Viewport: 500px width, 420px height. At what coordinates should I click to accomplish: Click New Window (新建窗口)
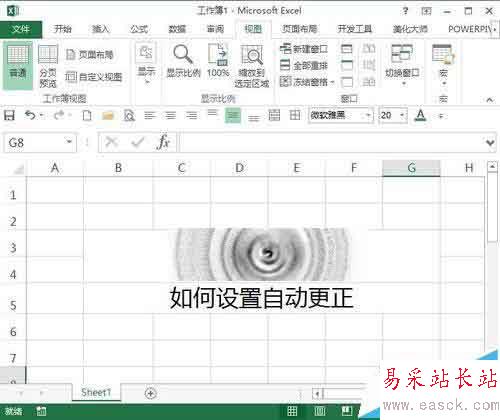pyautogui.click(x=304, y=49)
